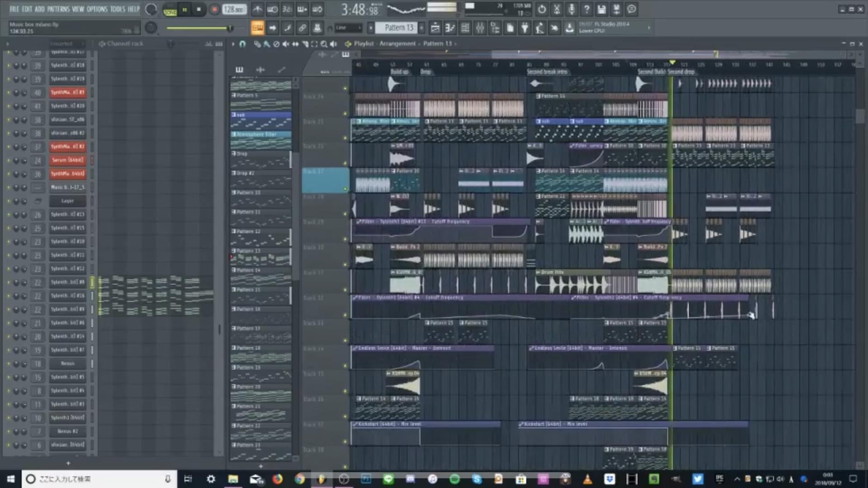The height and width of the screenshot is (488, 868).
Task: Open the OPTIONS menu
Action: click(x=96, y=9)
